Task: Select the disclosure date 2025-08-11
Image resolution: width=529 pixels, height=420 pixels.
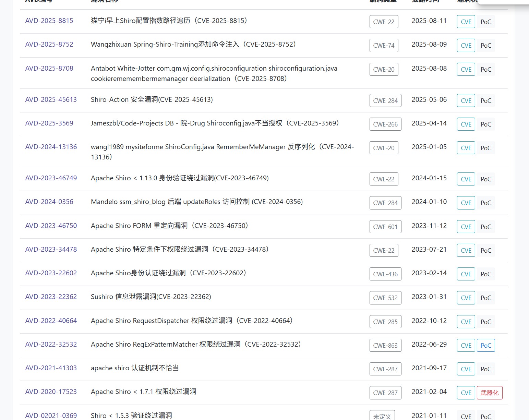Action: coord(429,21)
